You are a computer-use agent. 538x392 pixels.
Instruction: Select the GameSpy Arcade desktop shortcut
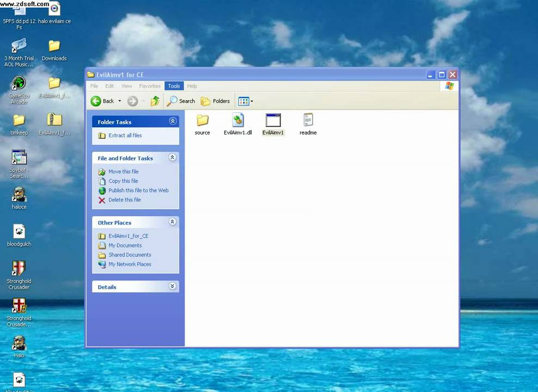(19, 90)
